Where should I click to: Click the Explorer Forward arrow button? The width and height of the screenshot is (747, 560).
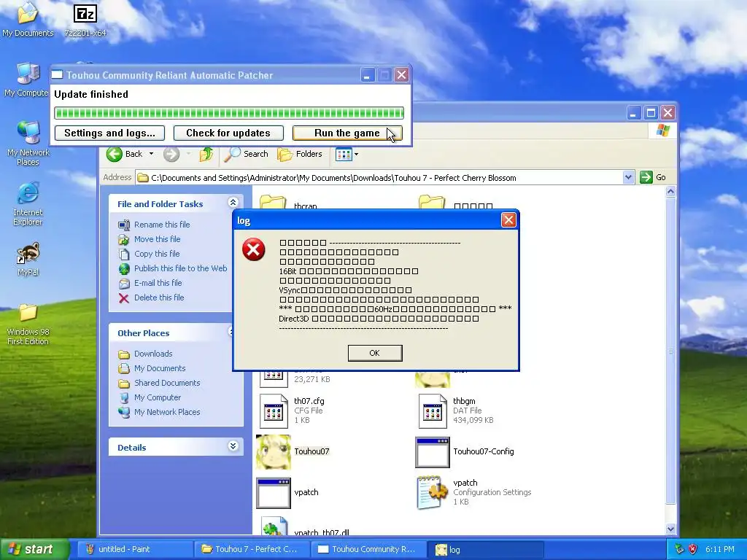click(x=171, y=154)
